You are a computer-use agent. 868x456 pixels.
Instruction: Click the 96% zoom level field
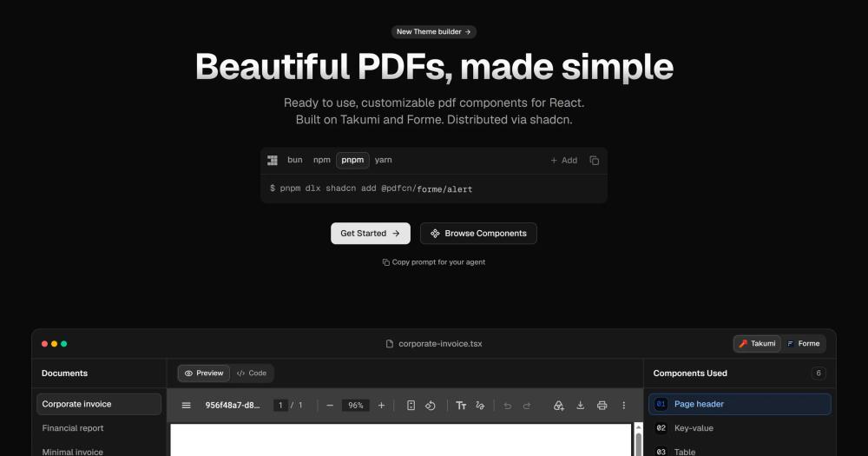355,406
